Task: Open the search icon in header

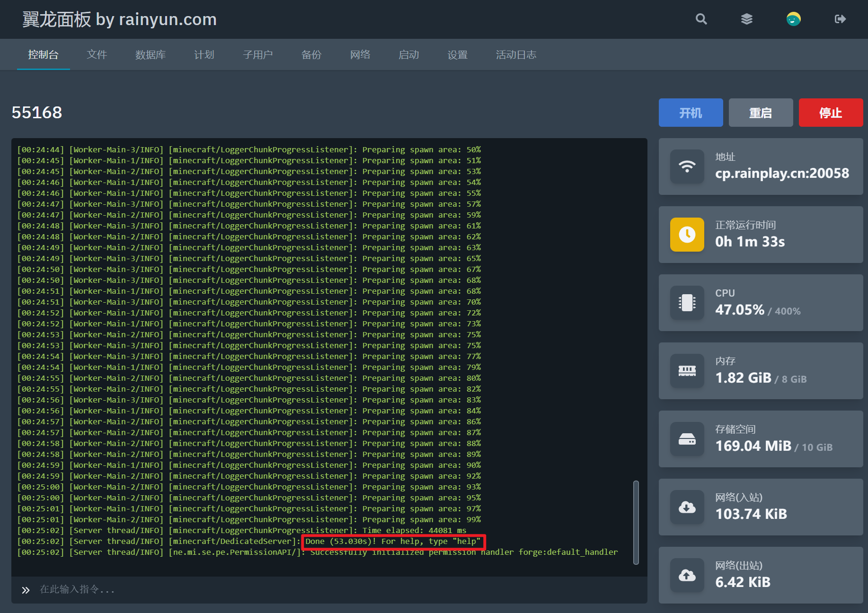Action: [x=701, y=19]
